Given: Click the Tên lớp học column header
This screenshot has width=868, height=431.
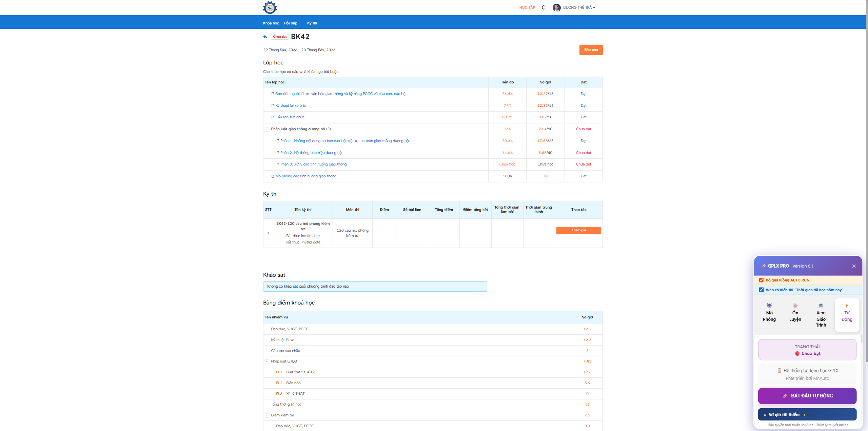Looking at the screenshot, I should point(376,82).
